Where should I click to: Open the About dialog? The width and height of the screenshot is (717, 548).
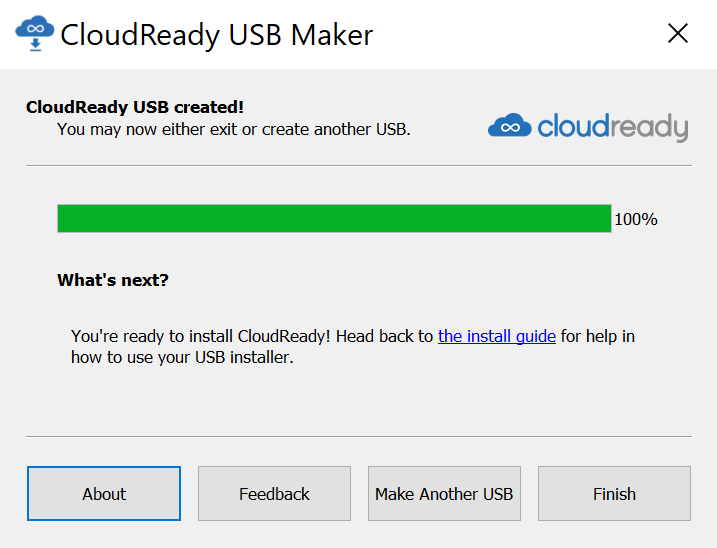[x=104, y=494]
